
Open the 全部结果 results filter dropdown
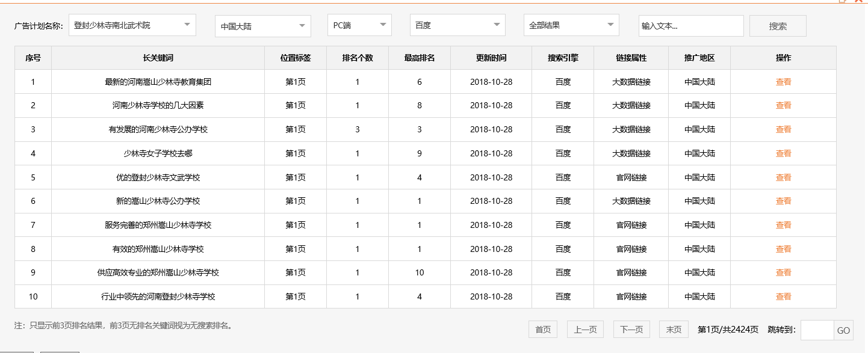(571, 25)
